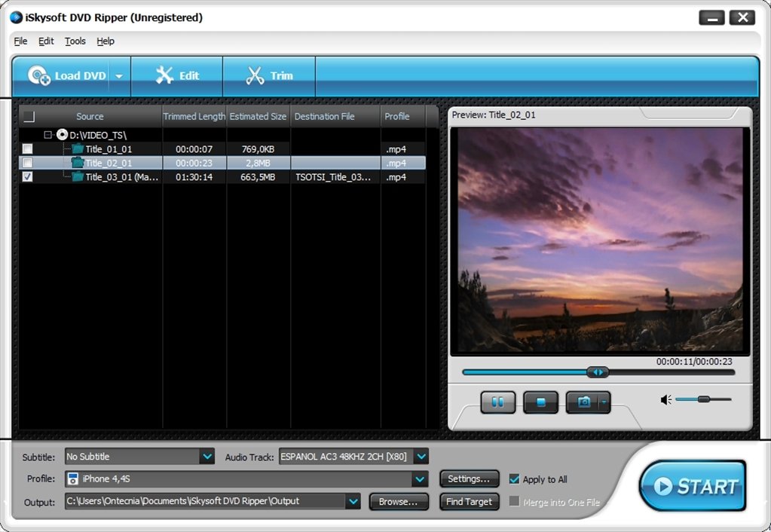771x532 pixels.
Task: Click the 00:00:07 trimmed length cell
Action: [x=194, y=149]
